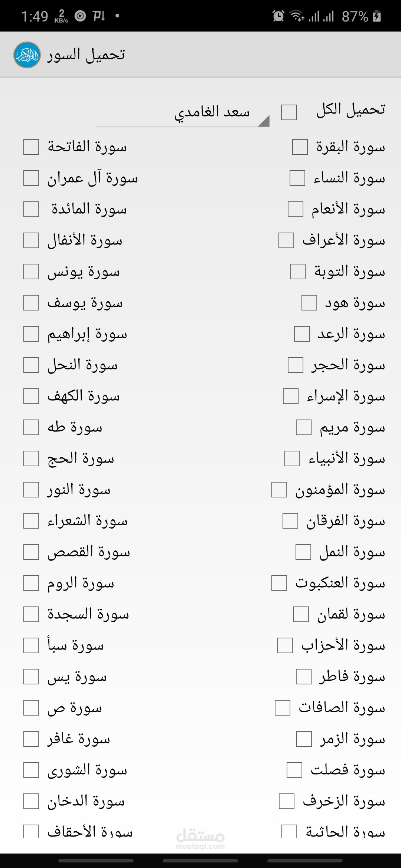The height and width of the screenshot is (868, 401).
Task: Tap the Wi-Fi signal status icon
Action: (297, 16)
